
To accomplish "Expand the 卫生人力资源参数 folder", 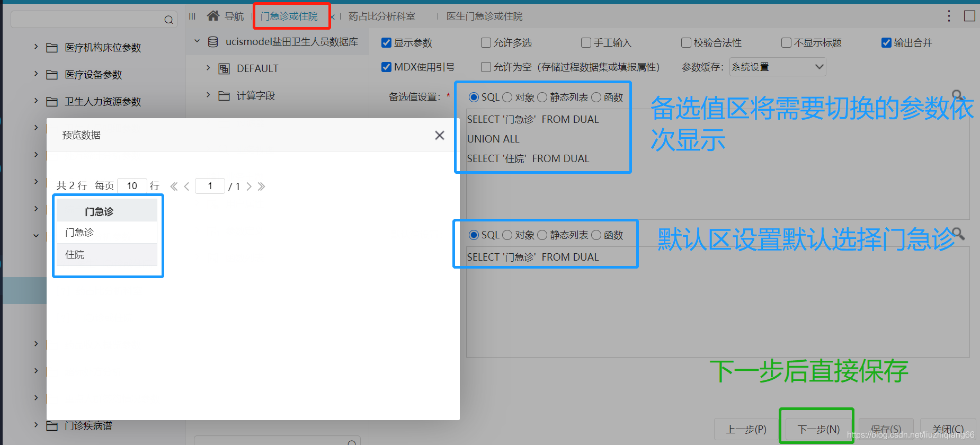I will click(36, 101).
